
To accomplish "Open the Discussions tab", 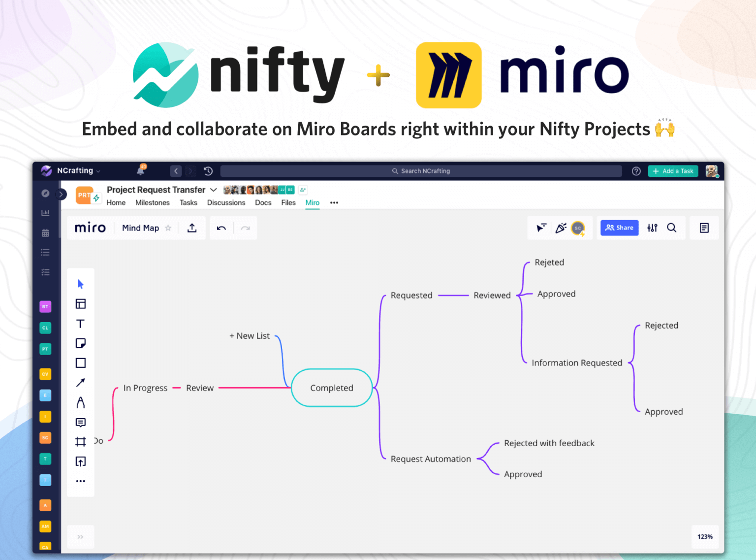I will coord(226,202).
